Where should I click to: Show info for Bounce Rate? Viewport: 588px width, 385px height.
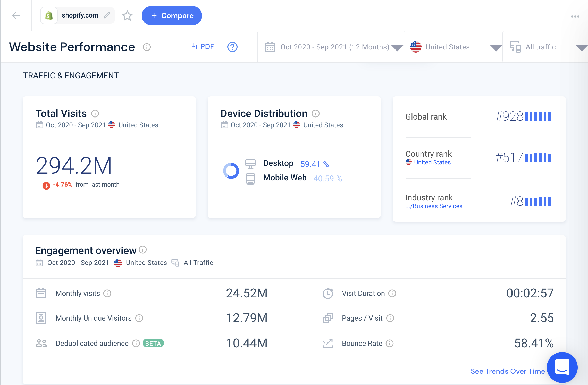(x=390, y=344)
